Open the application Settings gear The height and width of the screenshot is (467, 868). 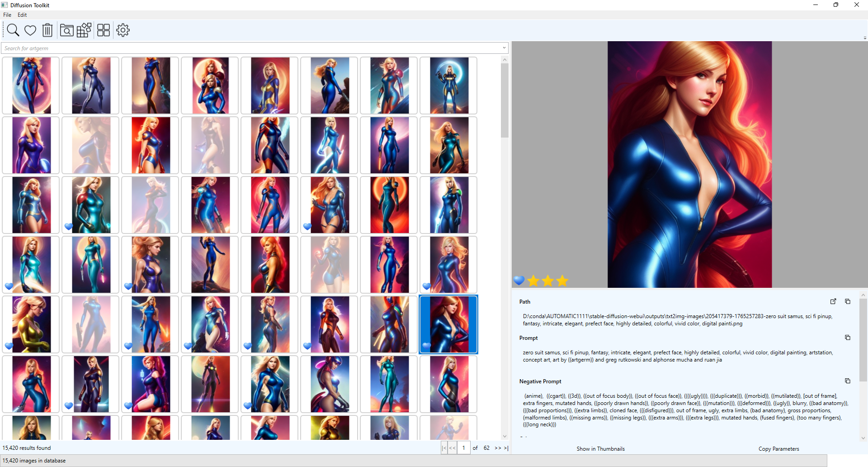tap(123, 30)
